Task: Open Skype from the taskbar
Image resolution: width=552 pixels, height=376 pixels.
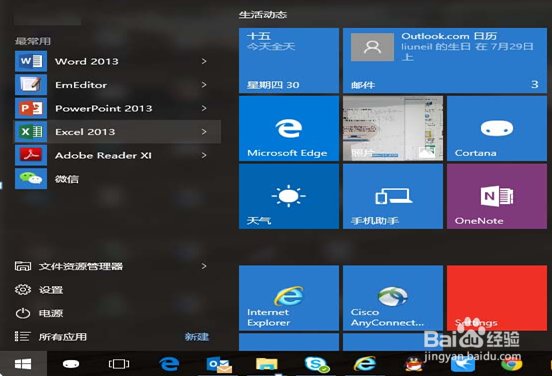Action: click(316, 364)
